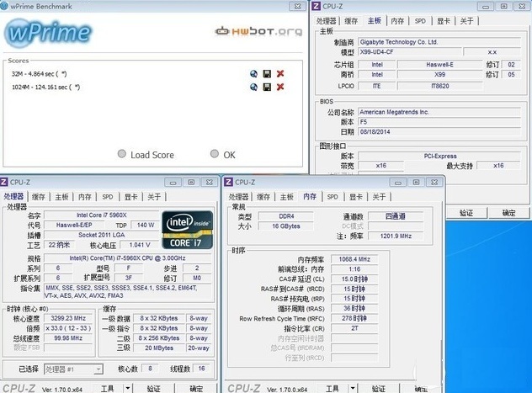Delete the 1024M score with red X
This screenshot has width=532, height=393.
pos(280,88)
